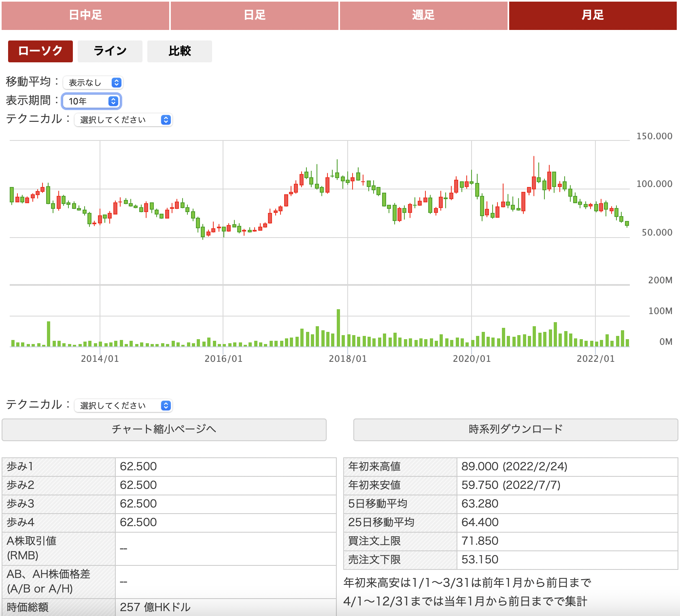680x616 pixels.
Task: Click the 2022/01 axis label
Action: (595, 359)
